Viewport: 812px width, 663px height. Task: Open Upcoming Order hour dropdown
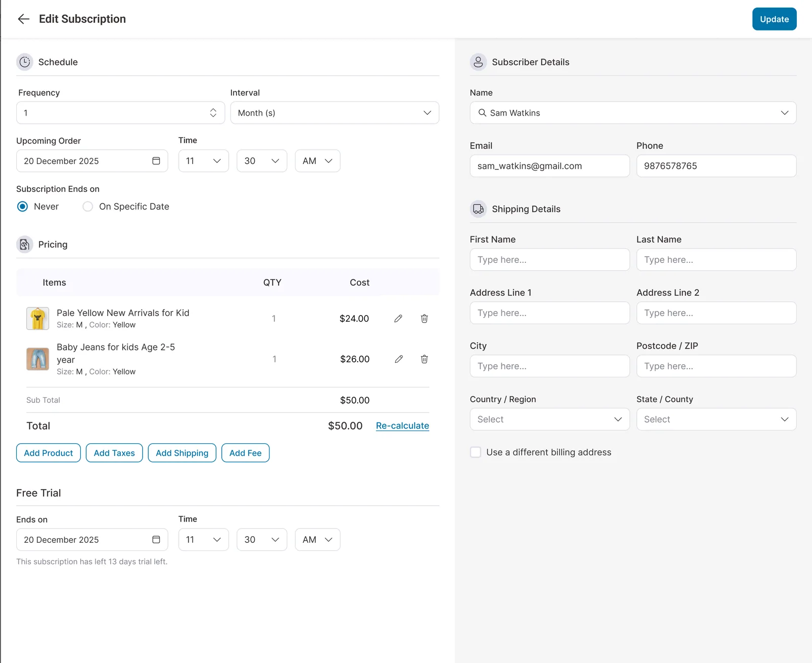coord(204,161)
